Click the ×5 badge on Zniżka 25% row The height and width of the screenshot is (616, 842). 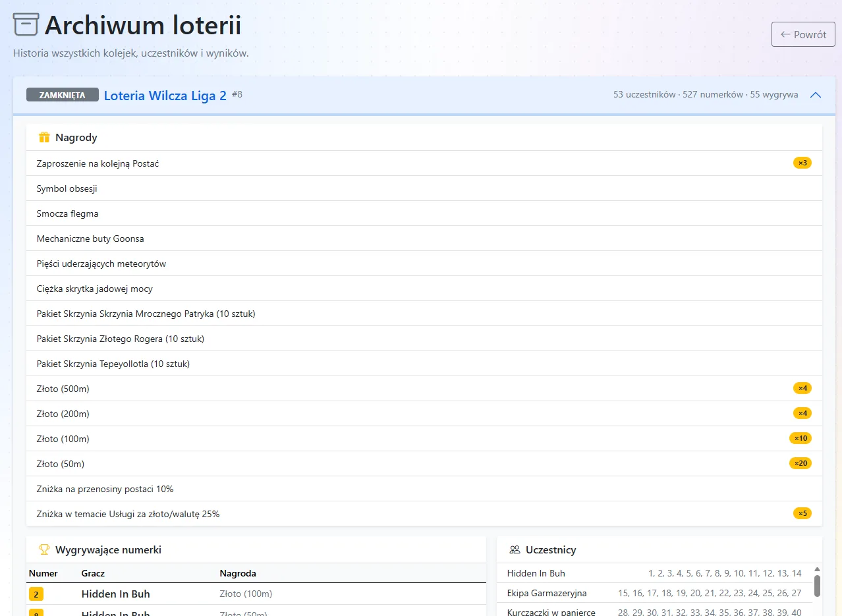coord(802,513)
